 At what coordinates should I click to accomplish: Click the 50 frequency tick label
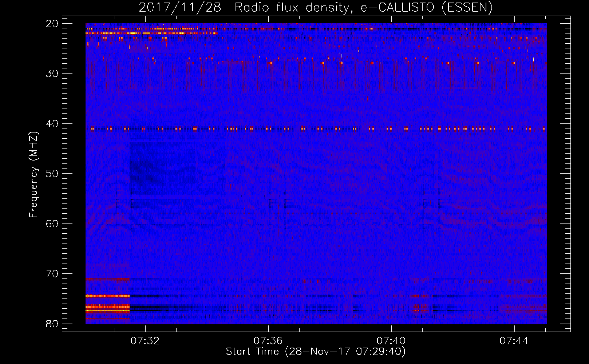click(x=52, y=174)
